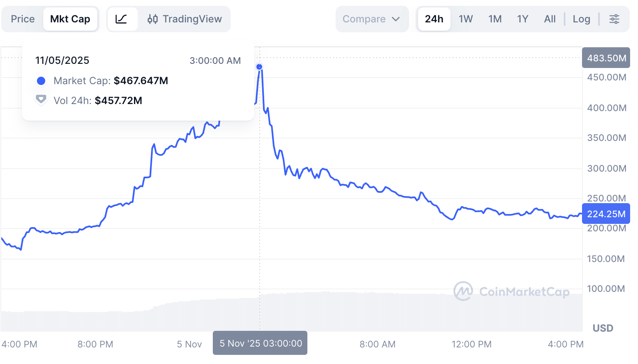Select the line chart view icon

123,19
